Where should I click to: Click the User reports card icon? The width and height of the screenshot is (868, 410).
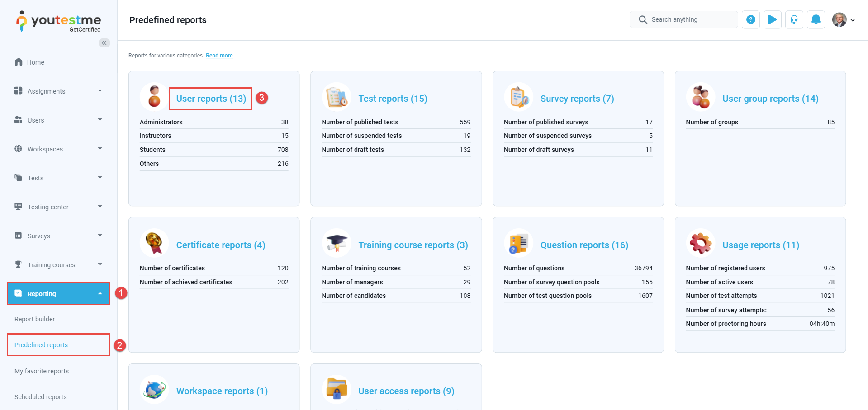tap(154, 97)
